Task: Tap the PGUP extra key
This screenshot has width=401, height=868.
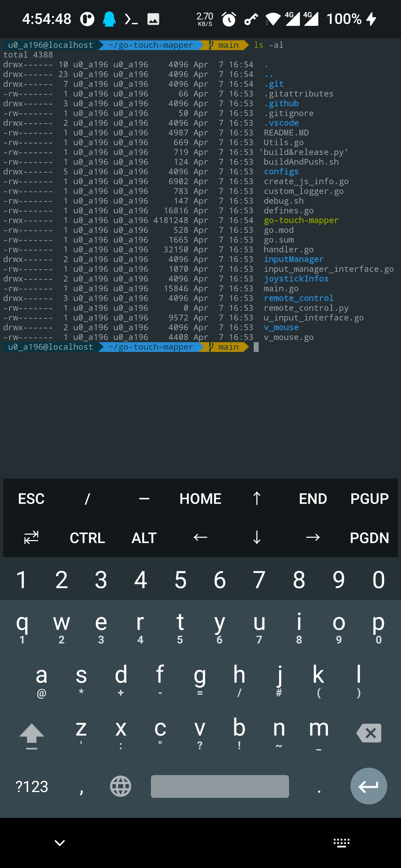Action: (x=369, y=498)
